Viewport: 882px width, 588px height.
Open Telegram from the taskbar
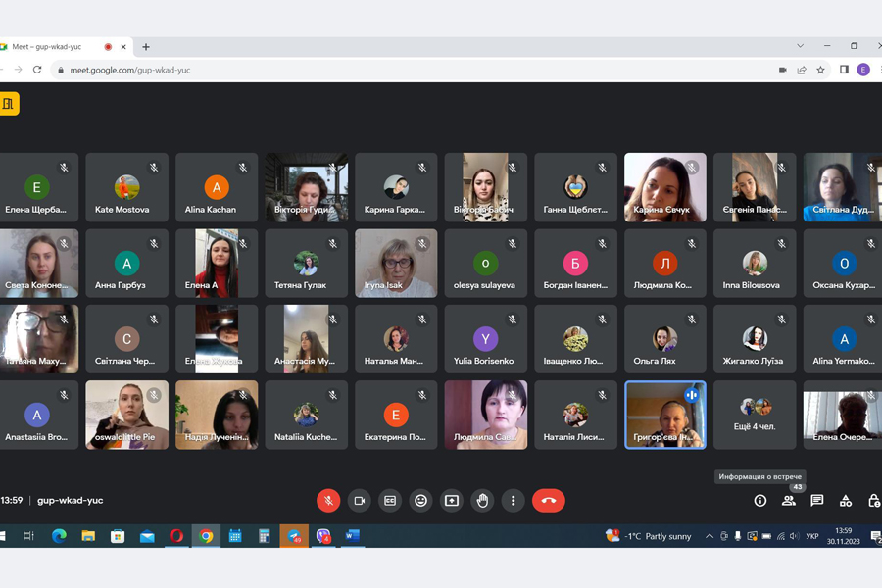(x=294, y=536)
